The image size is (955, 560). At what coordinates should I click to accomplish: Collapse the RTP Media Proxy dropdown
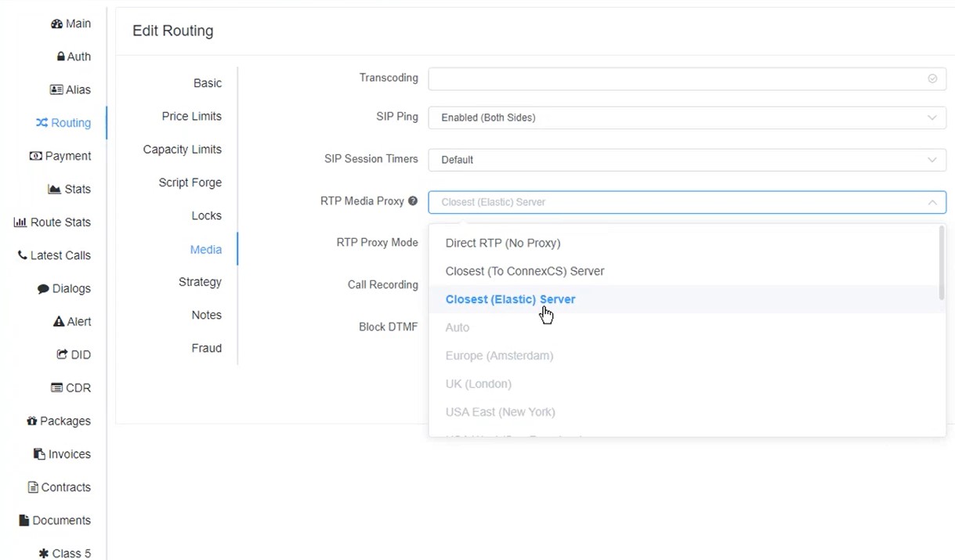click(x=931, y=202)
